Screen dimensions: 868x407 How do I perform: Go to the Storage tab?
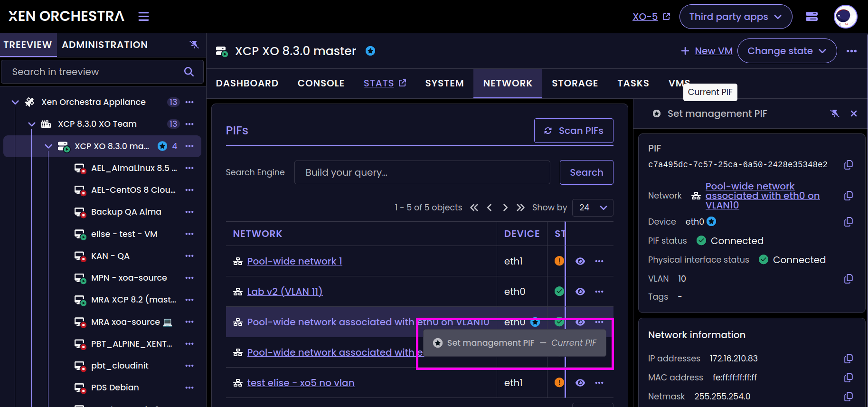click(575, 84)
